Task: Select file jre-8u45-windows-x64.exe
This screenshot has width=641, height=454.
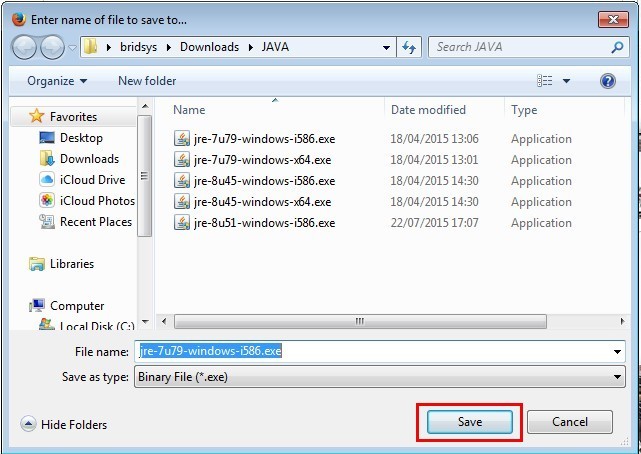Action: (x=262, y=202)
